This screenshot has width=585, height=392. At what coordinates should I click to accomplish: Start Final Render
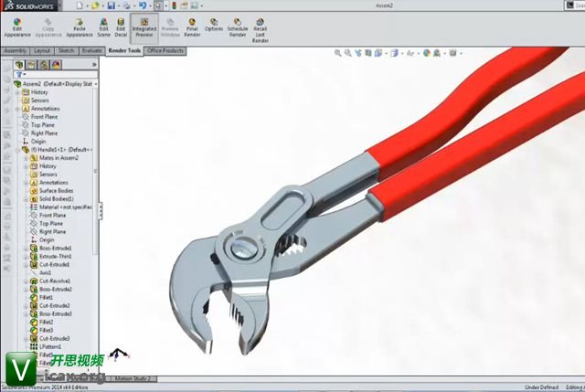(192, 28)
